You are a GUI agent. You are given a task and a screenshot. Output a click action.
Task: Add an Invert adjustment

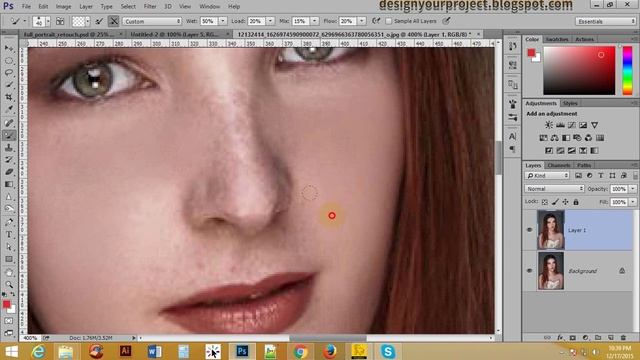(x=549, y=151)
